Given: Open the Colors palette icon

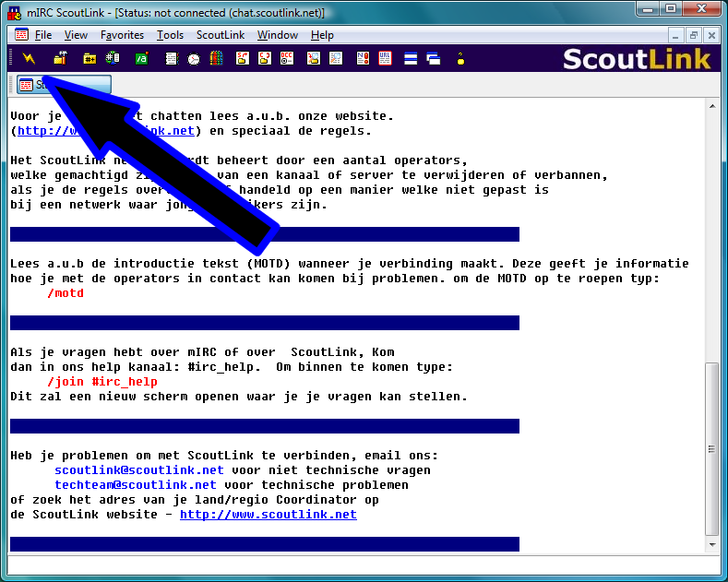Looking at the screenshot, I should [216, 58].
